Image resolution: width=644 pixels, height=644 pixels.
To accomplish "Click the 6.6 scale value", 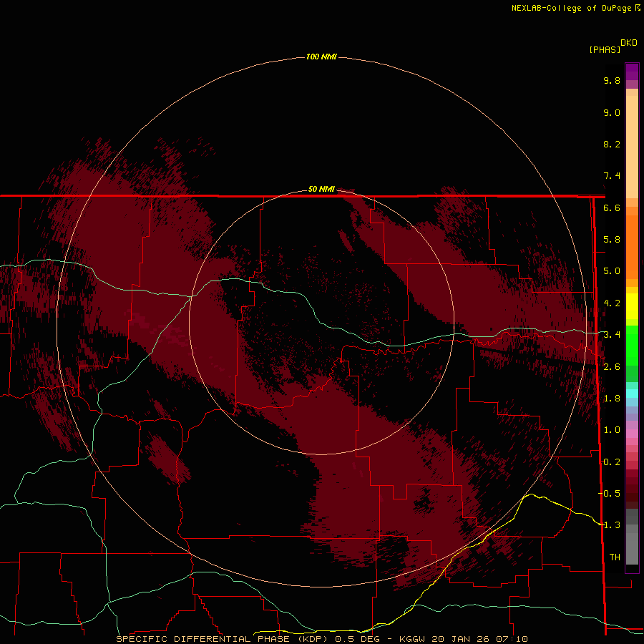I will point(612,208).
